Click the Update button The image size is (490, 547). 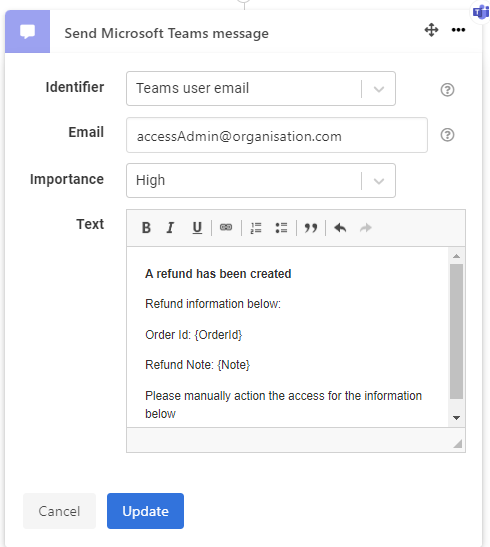145,511
